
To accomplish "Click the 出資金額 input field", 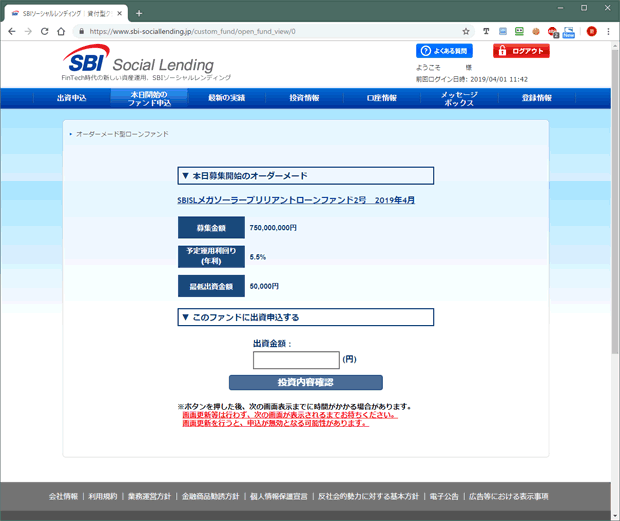I will [296, 360].
